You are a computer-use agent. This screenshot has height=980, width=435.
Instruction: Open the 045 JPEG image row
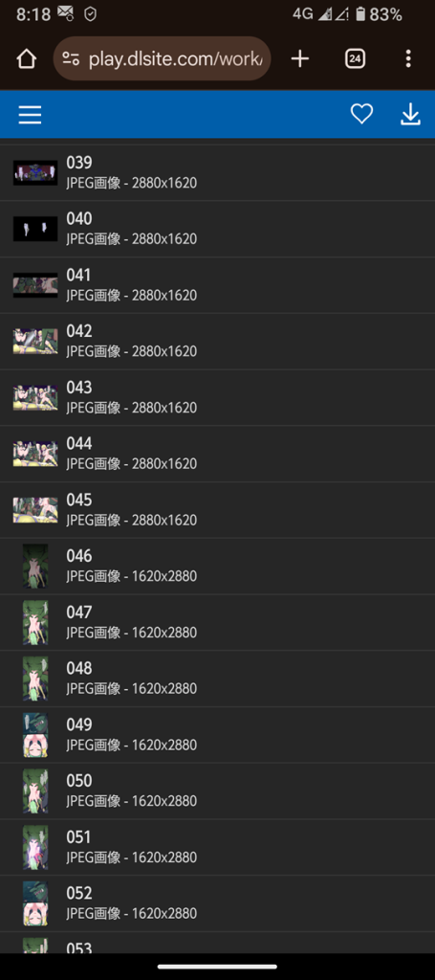tap(217, 510)
